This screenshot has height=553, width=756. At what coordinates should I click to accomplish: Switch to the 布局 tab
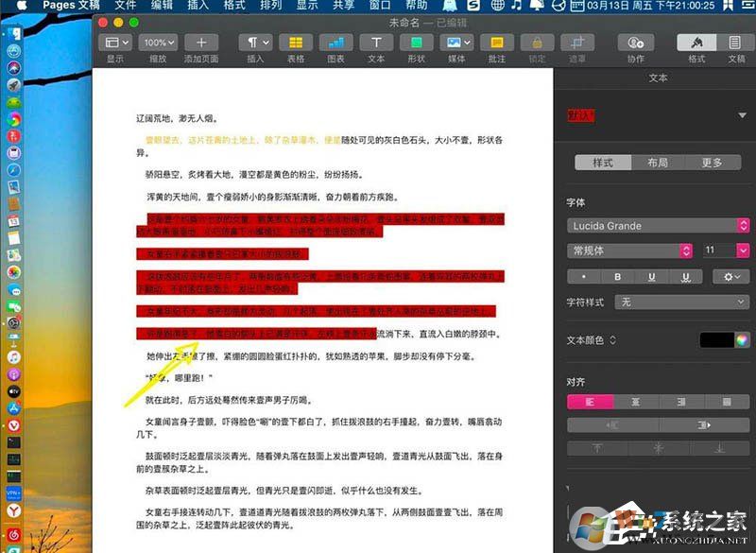[x=659, y=162]
